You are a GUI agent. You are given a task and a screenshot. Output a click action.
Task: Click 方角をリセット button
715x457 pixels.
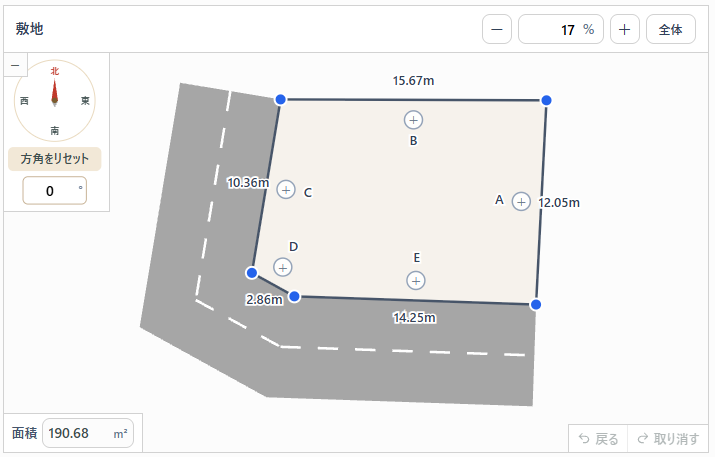tap(54, 159)
